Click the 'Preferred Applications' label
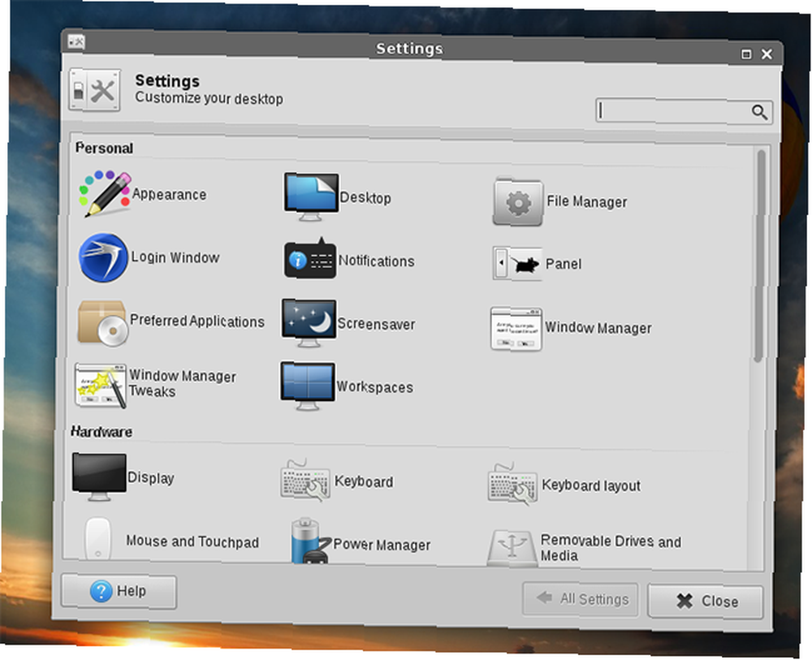Viewport: 812px width, 660px height. click(197, 321)
